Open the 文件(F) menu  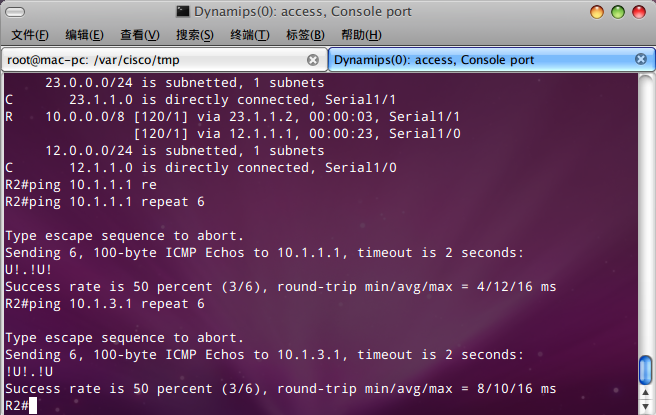[30, 35]
